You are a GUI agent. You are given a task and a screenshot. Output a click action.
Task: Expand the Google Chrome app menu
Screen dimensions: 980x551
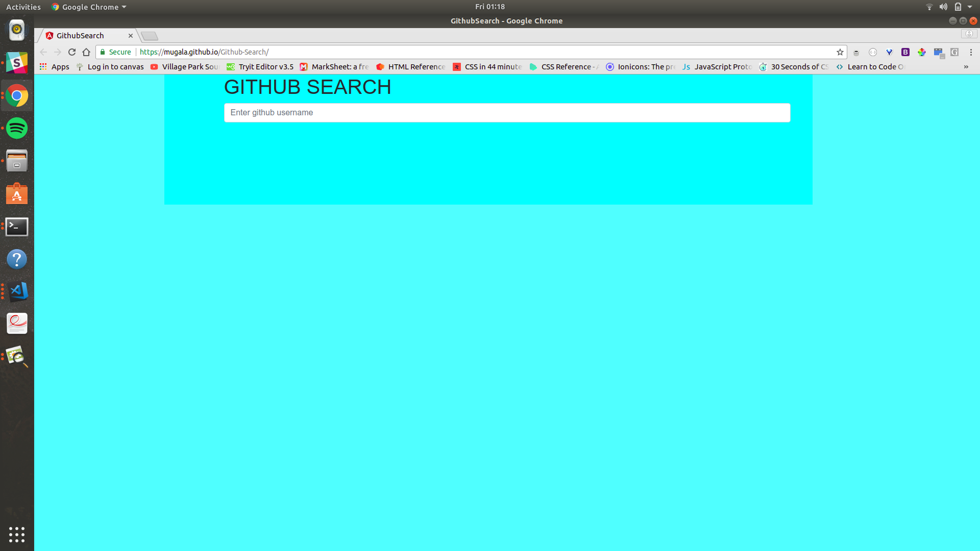point(89,7)
